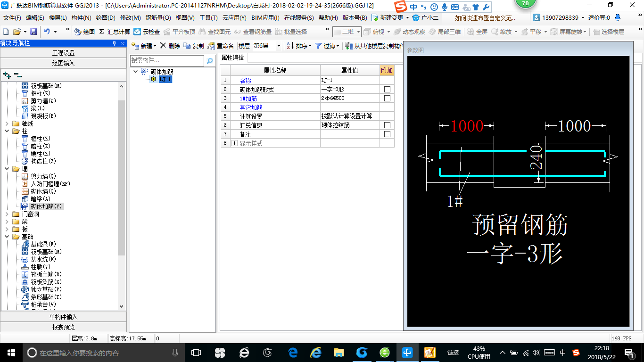Click navigator tree vertical scrollbar
This screenshot has height=362, width=644.
122,178
